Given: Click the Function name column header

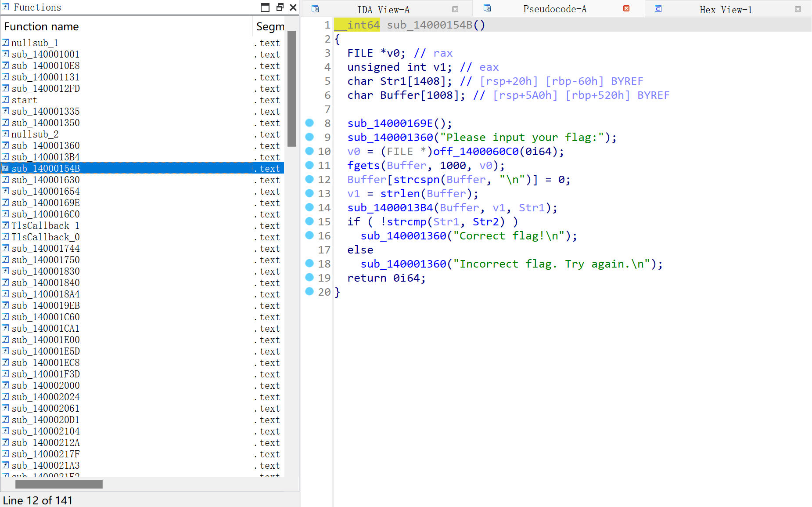Looking at the screenshot, I should click(41, 27).
